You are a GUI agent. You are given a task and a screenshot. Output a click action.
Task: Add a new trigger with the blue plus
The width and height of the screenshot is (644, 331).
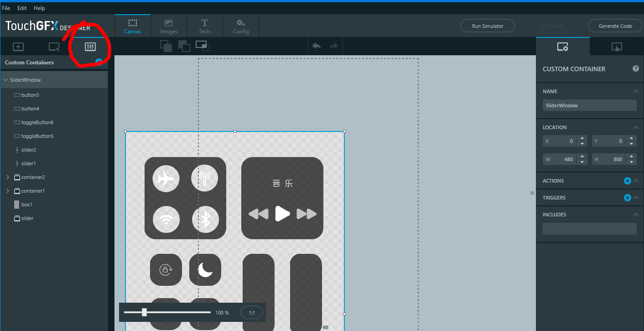pos(628,198)
